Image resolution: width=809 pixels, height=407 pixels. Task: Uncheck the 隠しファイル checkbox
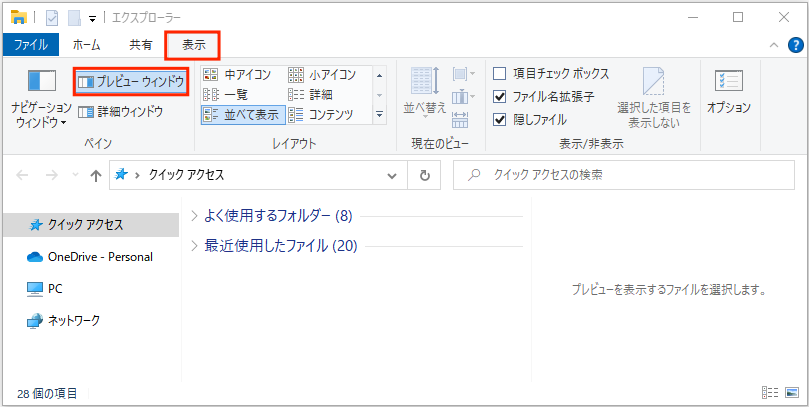point(500,119)
